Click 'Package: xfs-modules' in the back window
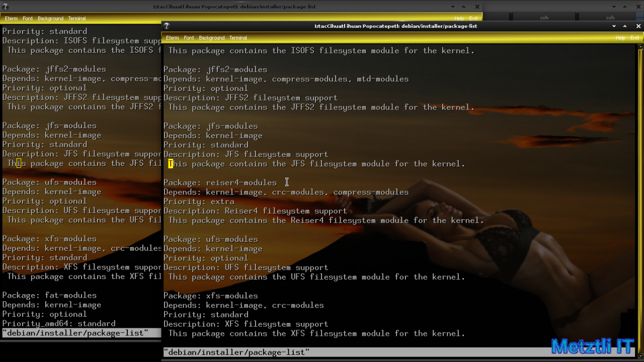 click(49, 239)
